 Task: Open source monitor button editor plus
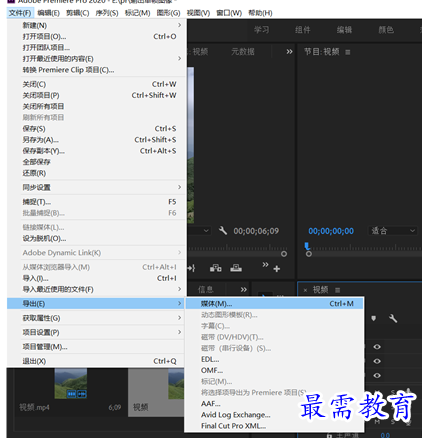point(277,269)
